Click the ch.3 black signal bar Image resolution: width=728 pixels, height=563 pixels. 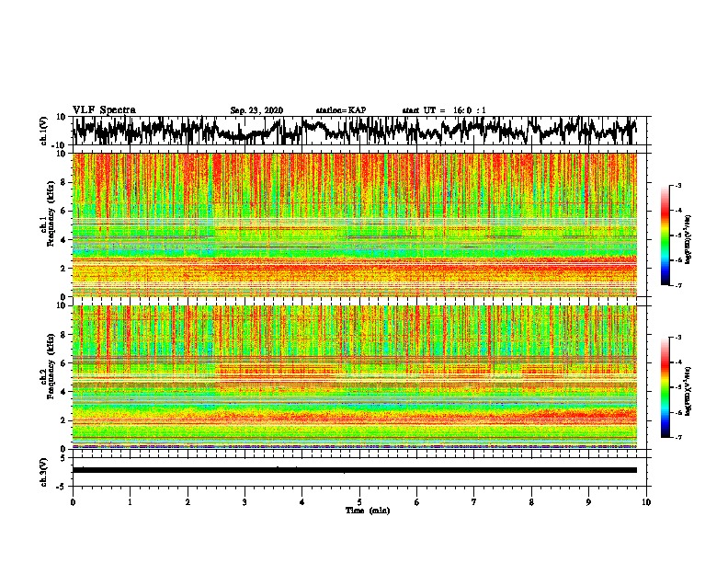pyautogui.click(x=355, y=470)
